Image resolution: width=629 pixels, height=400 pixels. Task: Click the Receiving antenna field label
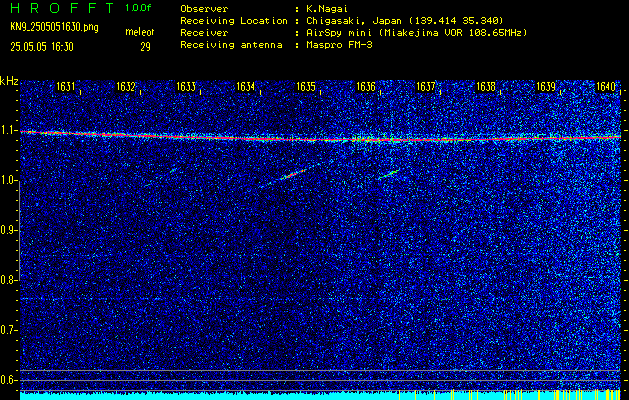[x=231, y=45]
